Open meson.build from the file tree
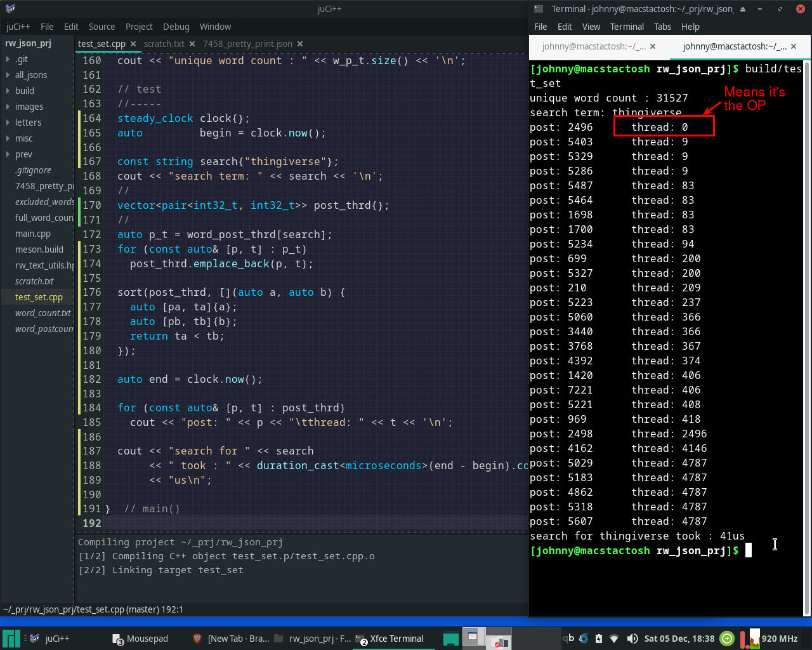 [x=39, y=249]
